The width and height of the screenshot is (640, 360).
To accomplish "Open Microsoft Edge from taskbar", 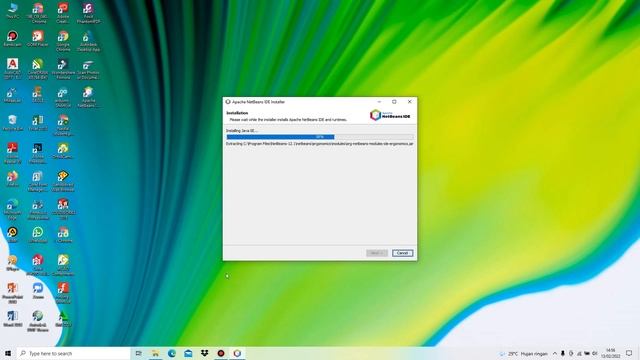I will 171,353.
